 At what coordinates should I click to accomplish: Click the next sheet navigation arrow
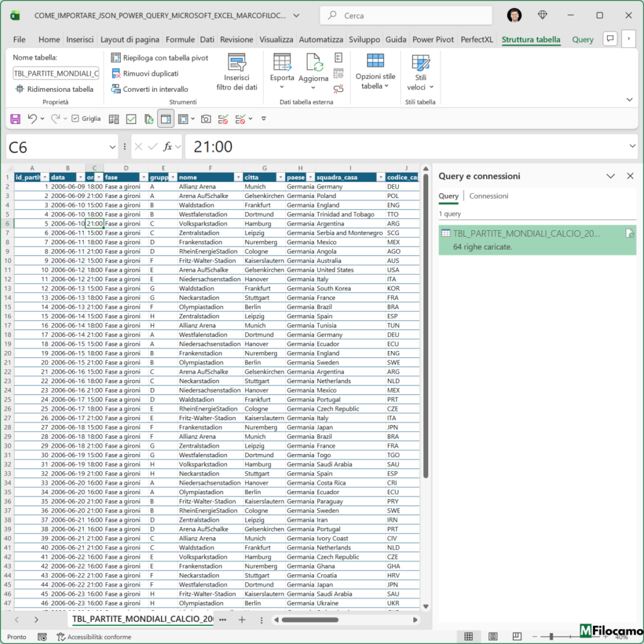coord(36,619)
